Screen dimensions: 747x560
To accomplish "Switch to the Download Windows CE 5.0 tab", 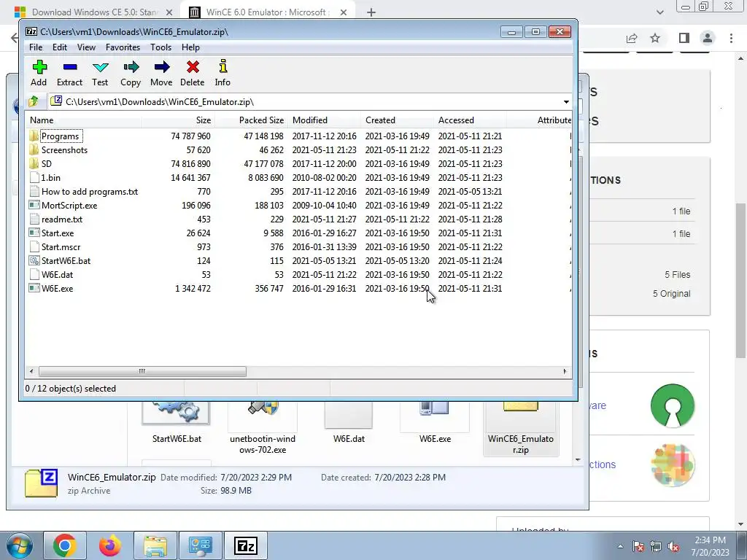I will coord(94,12).
